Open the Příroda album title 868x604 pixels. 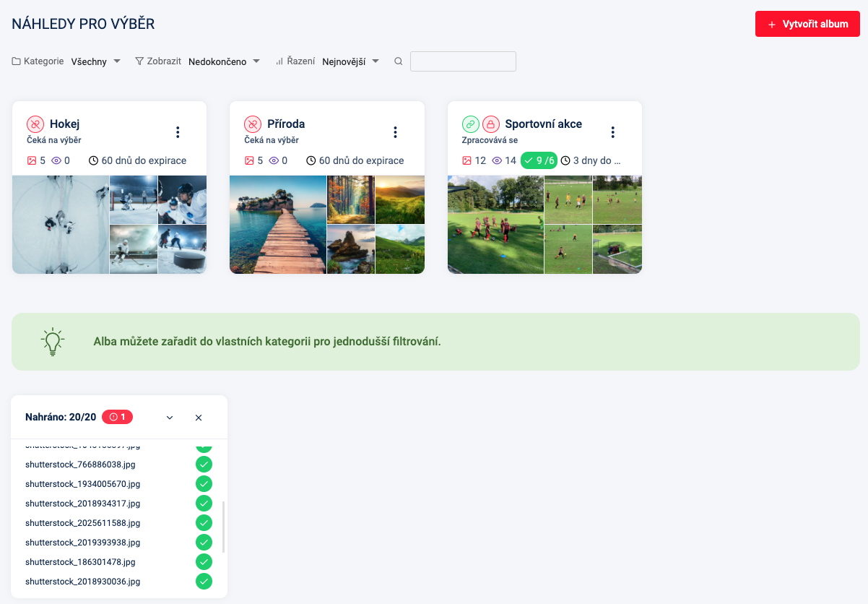point(286,124)
